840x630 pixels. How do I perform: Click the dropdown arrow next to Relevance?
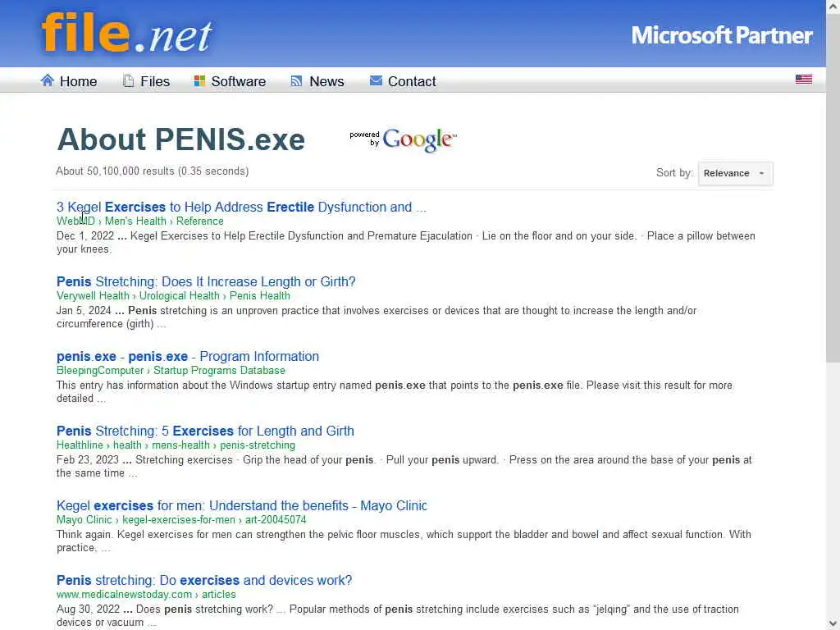click(x=761, y=173)
